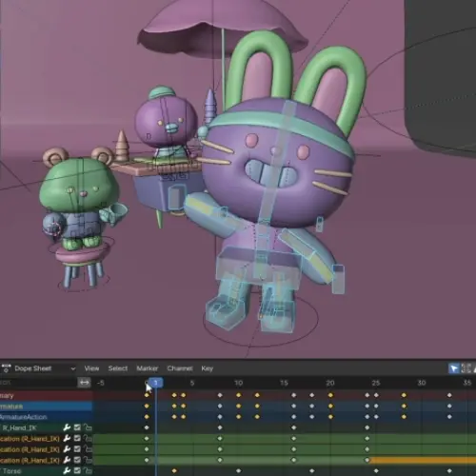Open the R_Hand_IK modifier wrench icon

pos(67,427)
